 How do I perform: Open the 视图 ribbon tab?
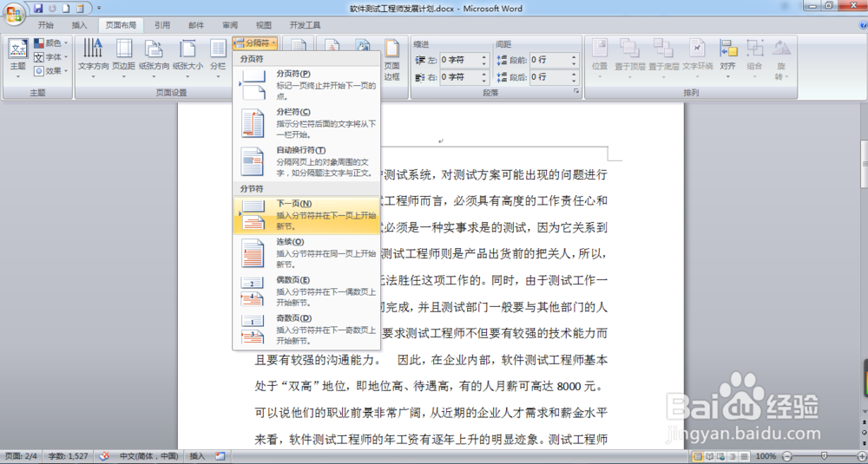pos(264,25)
